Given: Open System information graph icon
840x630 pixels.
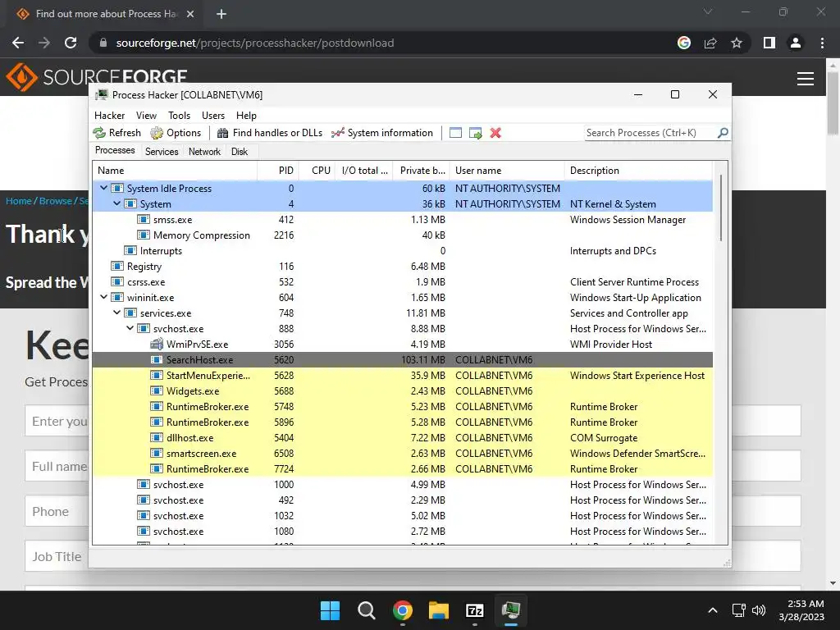Looking at the screenshot, I should tap(337, 133).
